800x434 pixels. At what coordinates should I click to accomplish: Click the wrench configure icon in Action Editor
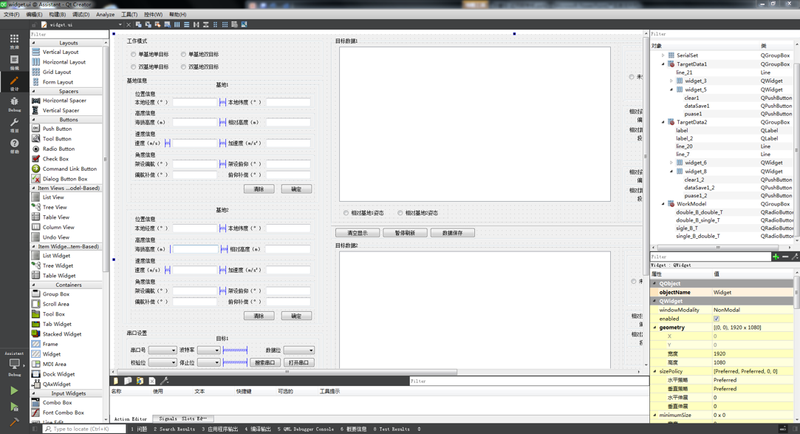point(164,381)
